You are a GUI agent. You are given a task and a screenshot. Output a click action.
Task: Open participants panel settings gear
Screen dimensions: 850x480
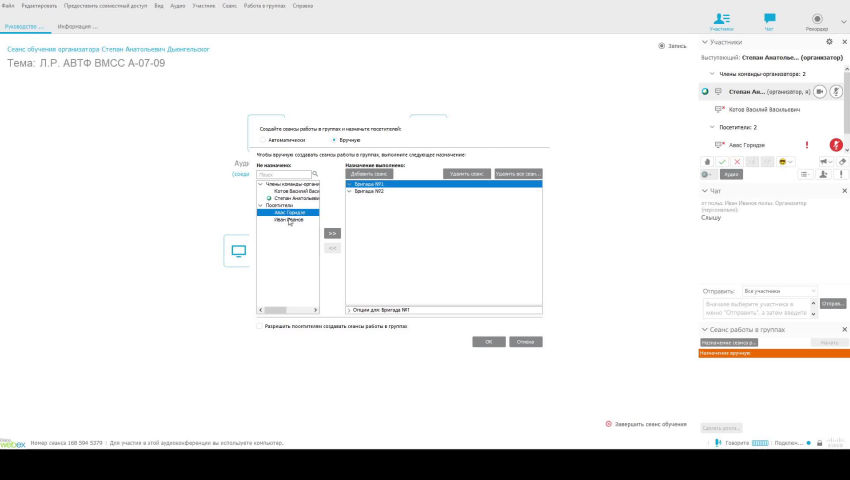(x=829, y=42)
